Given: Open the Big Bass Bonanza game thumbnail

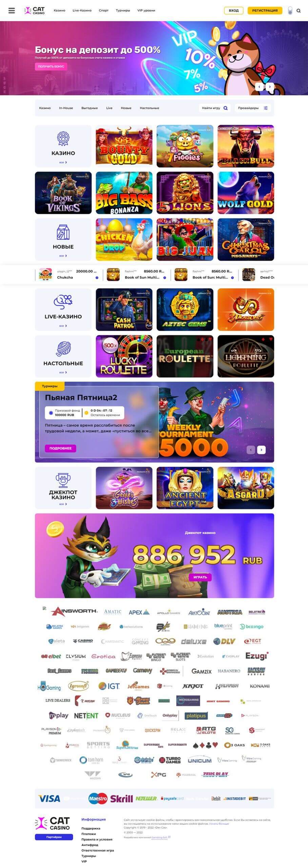Looking at the screenshot, I should coord(124,193).
